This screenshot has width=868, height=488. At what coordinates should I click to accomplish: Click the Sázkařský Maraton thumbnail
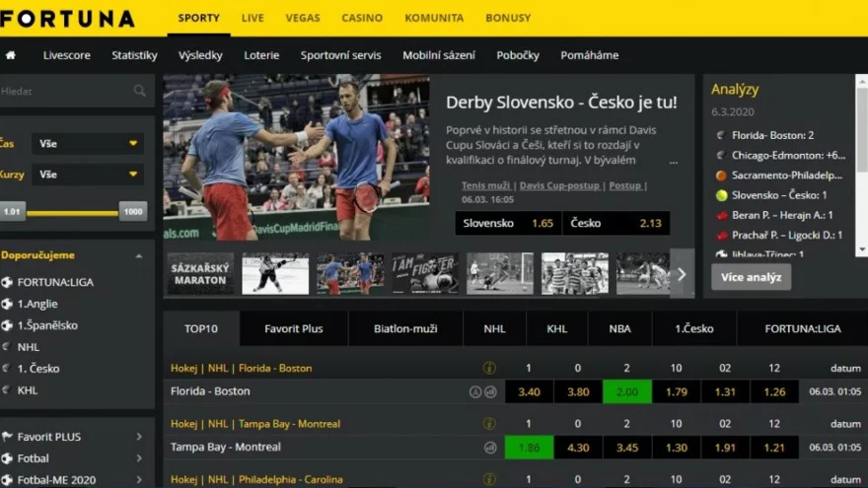click(x=200, y=274)
